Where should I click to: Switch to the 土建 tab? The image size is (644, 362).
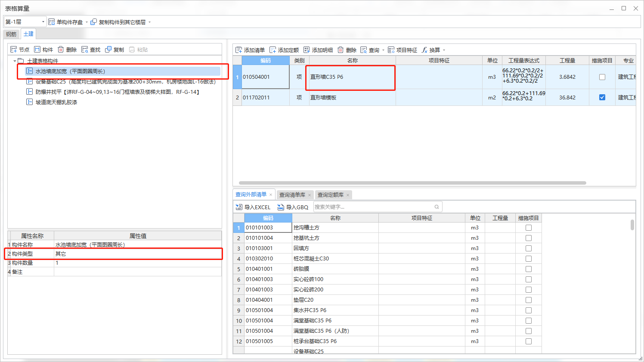click(x=28, y=34)
